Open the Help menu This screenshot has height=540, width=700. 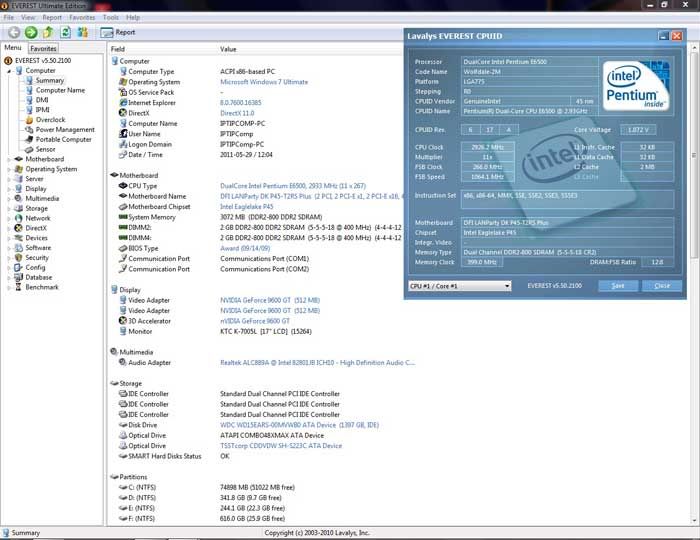coord(133,17)
